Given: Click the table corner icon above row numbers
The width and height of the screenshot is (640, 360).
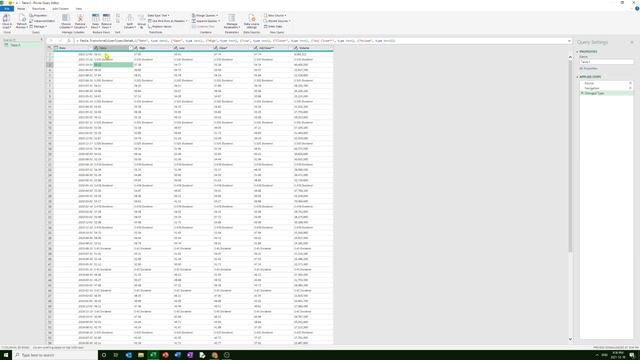Looking at the screenshot, I should 50,48.
